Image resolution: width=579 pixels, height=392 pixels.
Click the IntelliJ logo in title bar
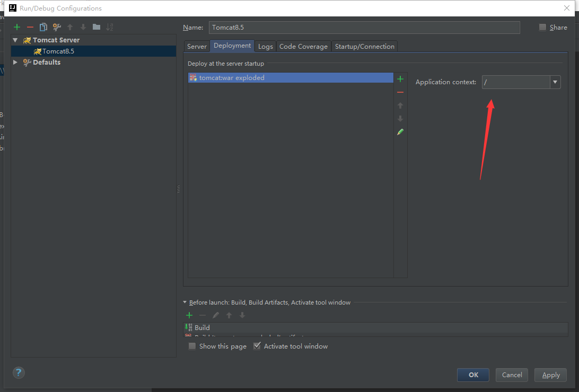tap(13, 8)
